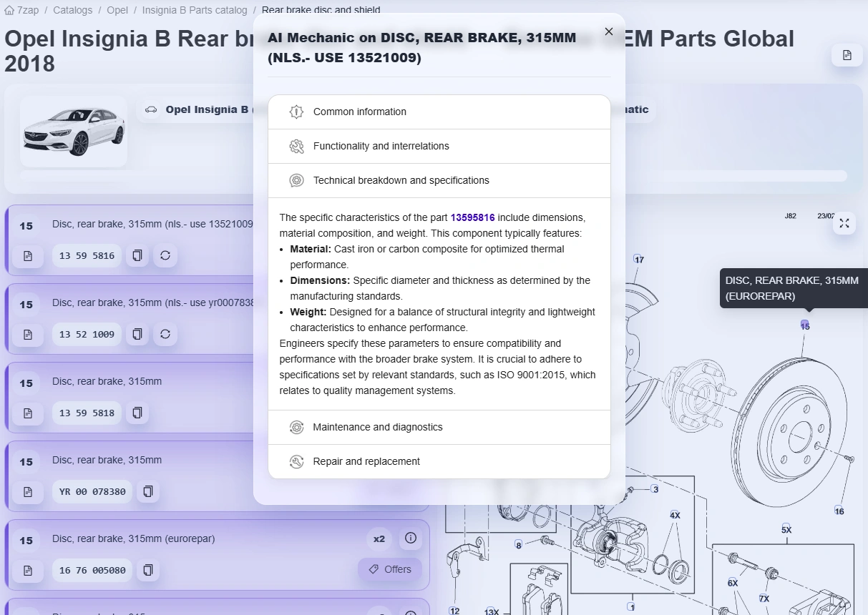The height and width of the screenshot is (615, 868).
Task: Click callout 6X on the diagram
Action: point(733,583)
